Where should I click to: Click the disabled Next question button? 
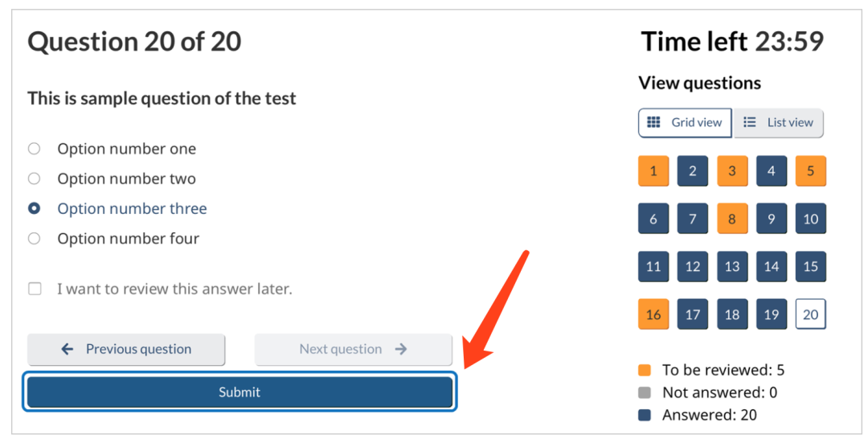353,349
